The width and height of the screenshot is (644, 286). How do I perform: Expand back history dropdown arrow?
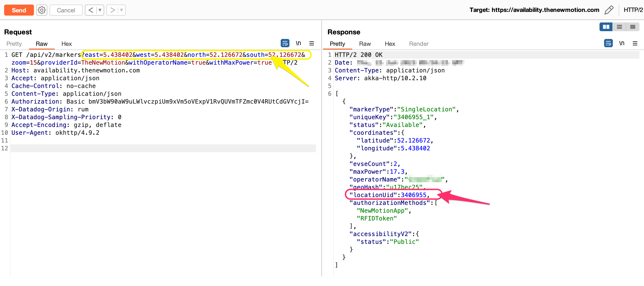point(100,10)
